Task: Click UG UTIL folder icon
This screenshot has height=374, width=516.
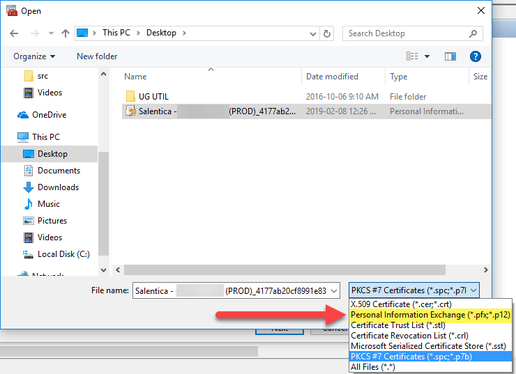Action: coord(130,96)
